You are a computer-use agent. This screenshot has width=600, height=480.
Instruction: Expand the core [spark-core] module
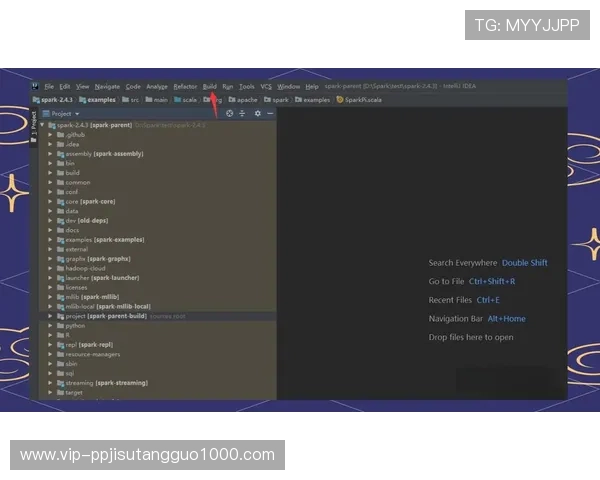point(50,202)
